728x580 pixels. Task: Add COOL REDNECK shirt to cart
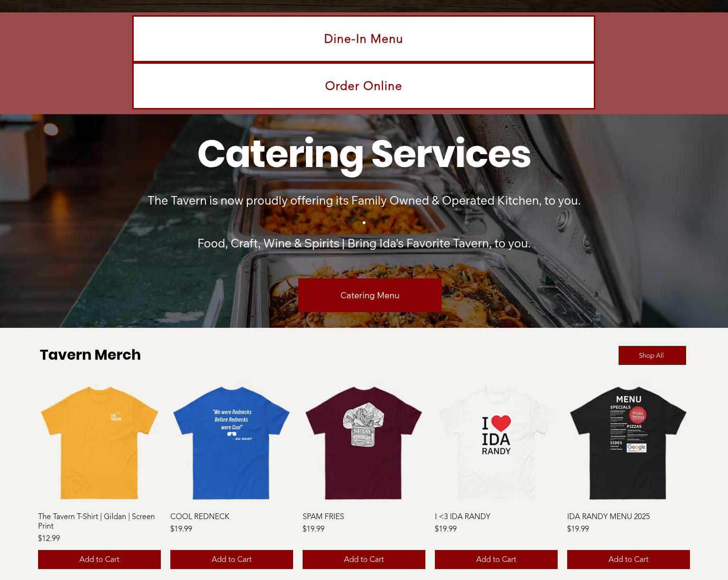232,560
